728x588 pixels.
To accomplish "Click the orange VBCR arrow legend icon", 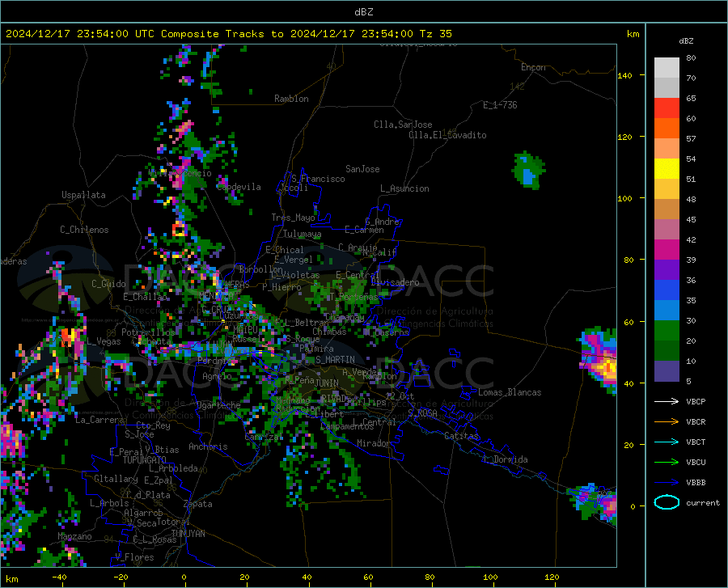I will point(667,422).
